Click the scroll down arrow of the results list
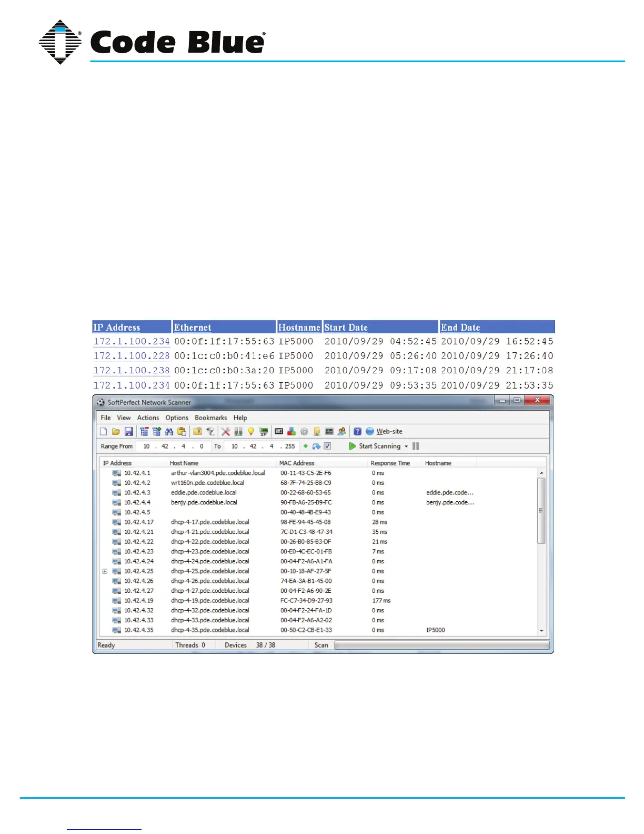This screenshot has height=834, width=644. 541,630
